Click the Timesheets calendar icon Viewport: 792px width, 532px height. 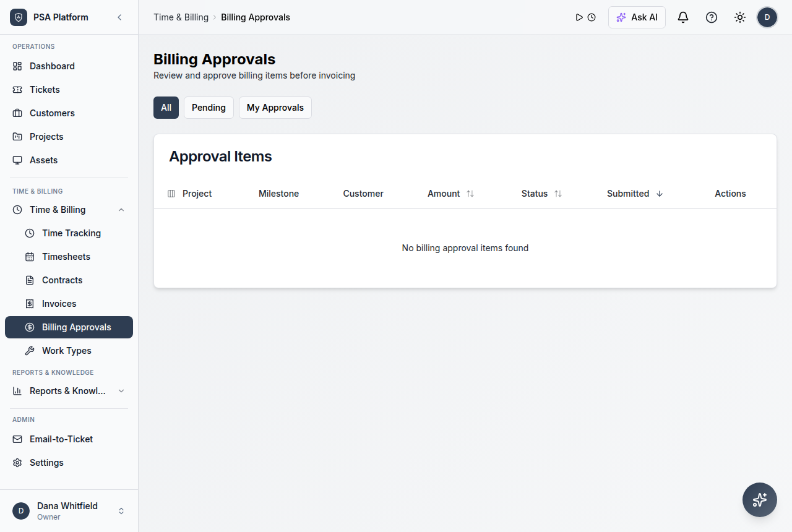[x=30, y=257]
